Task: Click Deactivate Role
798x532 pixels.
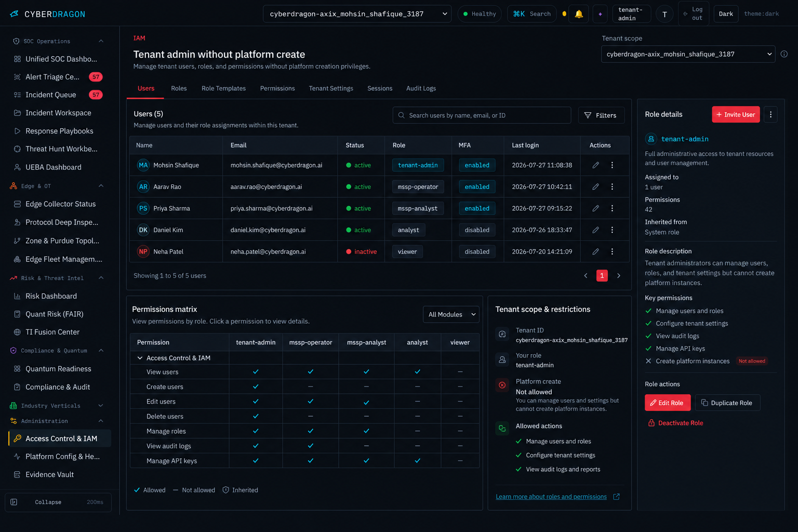Action: (x=675, y=423)
